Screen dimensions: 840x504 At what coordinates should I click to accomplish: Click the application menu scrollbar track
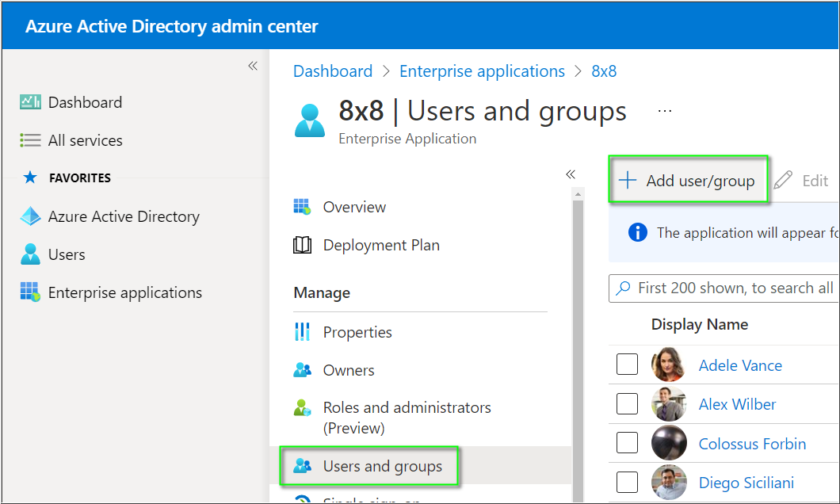coord(578,351)
